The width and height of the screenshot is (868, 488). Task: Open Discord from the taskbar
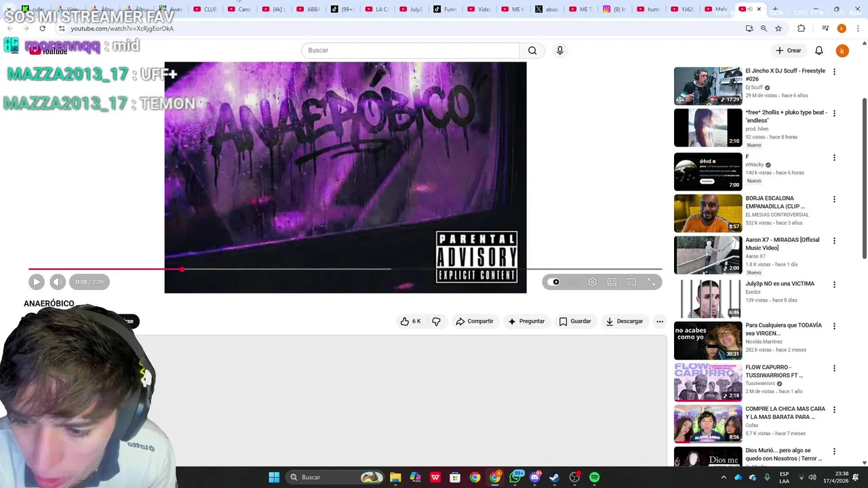535,477
